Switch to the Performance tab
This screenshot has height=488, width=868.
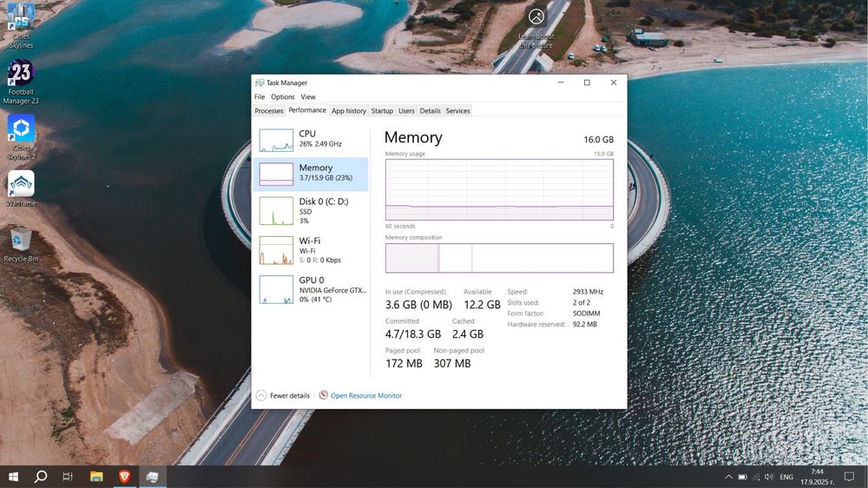[x=307, y=110]
